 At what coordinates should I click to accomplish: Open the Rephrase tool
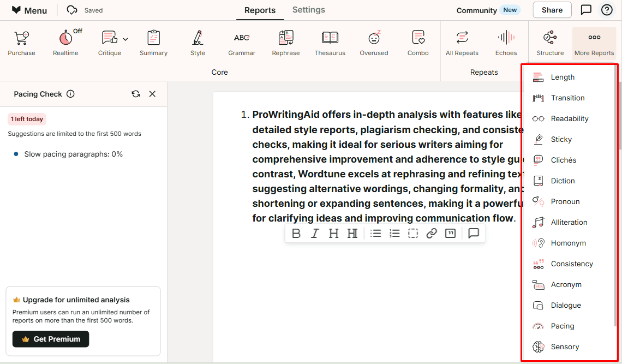(285, 44)
